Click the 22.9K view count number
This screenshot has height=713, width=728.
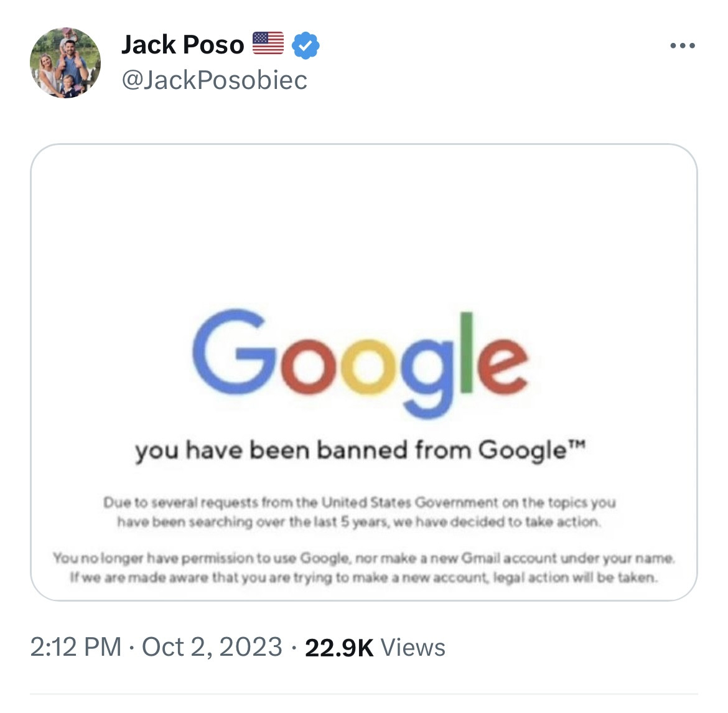coord(339,648)
